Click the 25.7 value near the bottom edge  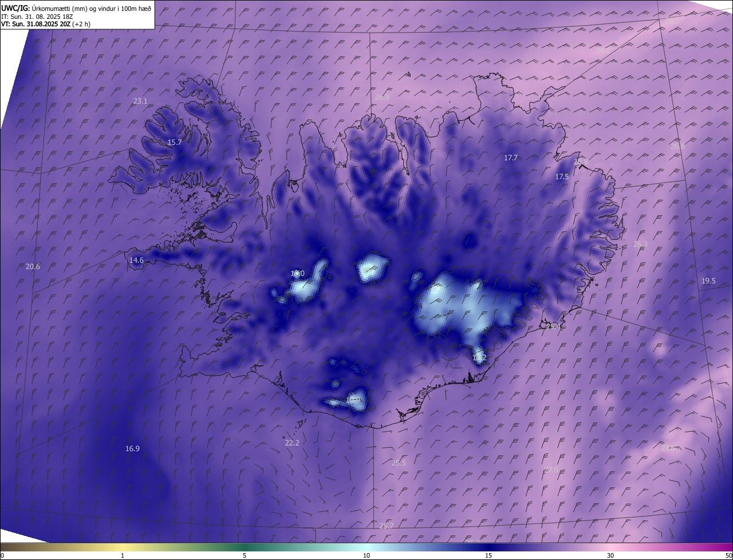(x=387, y=526)
